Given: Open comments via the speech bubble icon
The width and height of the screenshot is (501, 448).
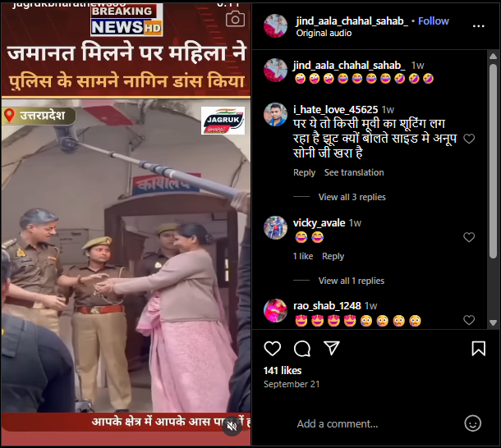Looking at the screenshot, I should [x=302, y=348].
